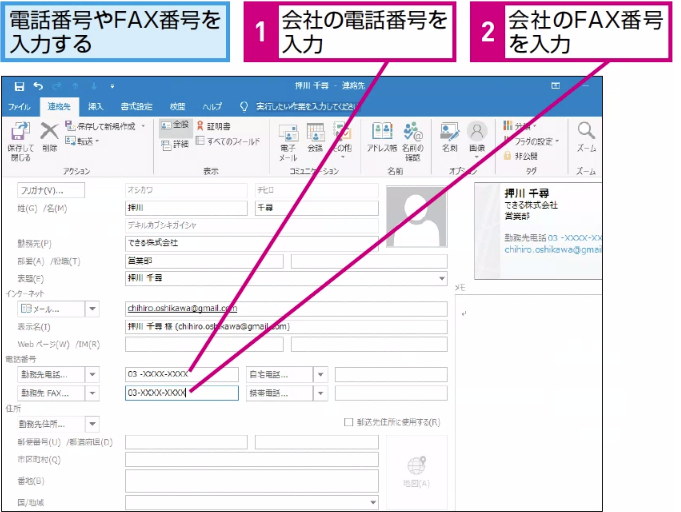Click the 部署 field containing 営業部
Screen dimensions: 681x512
coord(204,261)
